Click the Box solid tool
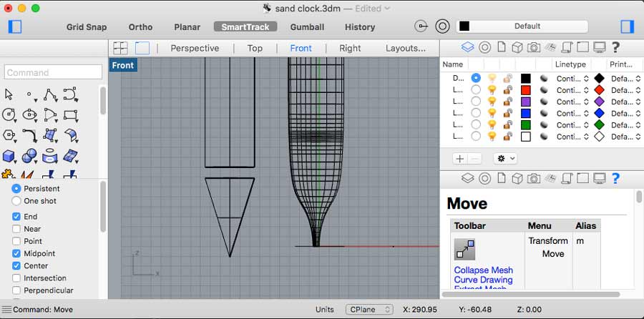Screen dimensions: 644x319 [9, 155]
